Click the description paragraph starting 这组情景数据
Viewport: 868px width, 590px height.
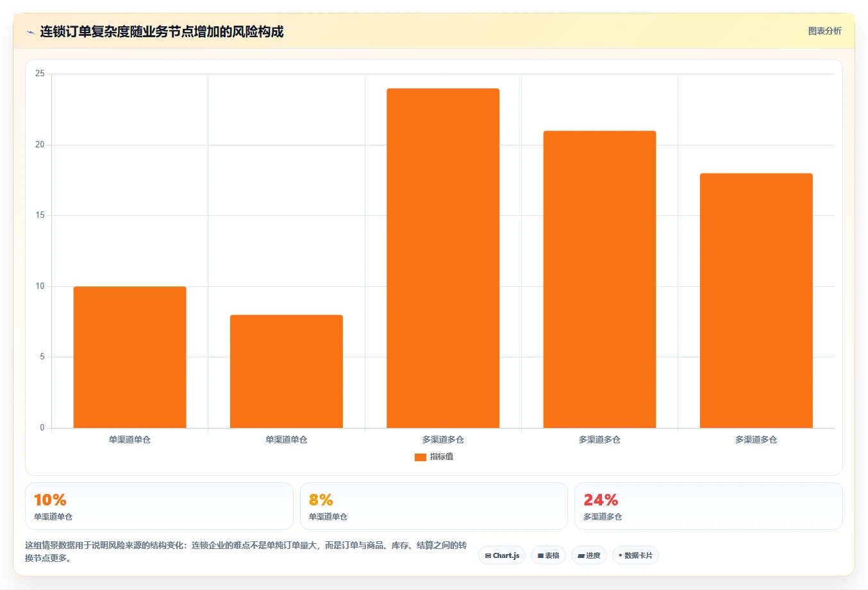click(x=246, y=552)
